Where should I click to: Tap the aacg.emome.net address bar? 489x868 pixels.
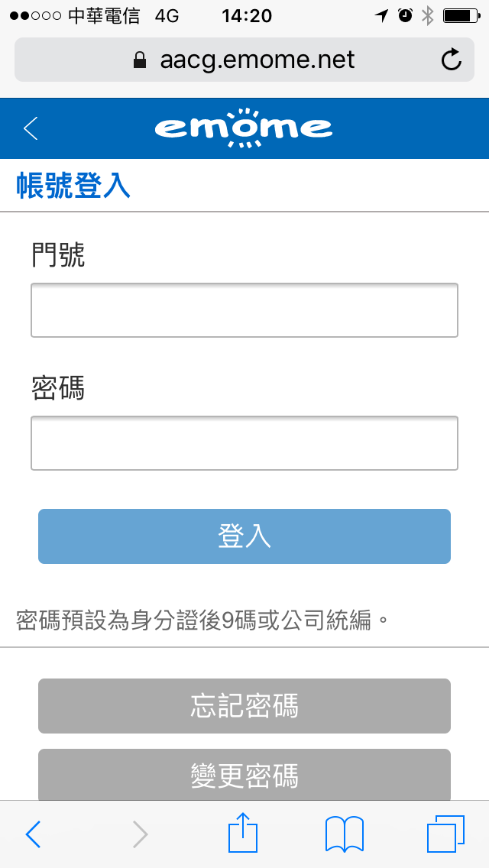click(x=244, y=60)
